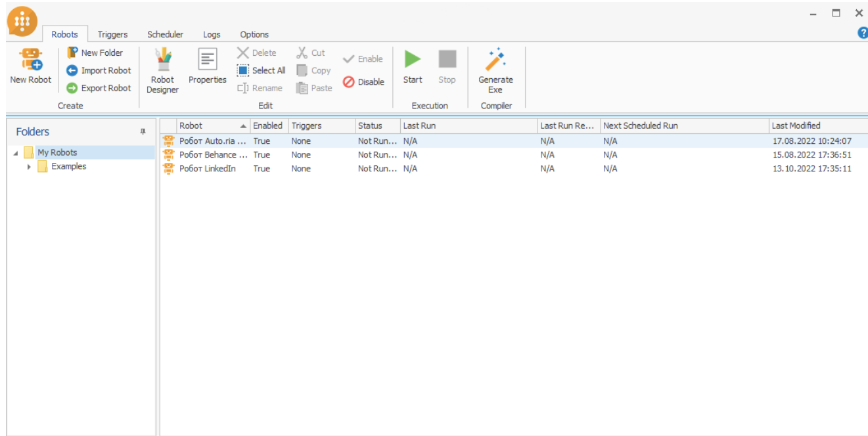This screenshot has height=436, width=868.
Task: Expand the Examples folder arrow
Action: point(29,167)
